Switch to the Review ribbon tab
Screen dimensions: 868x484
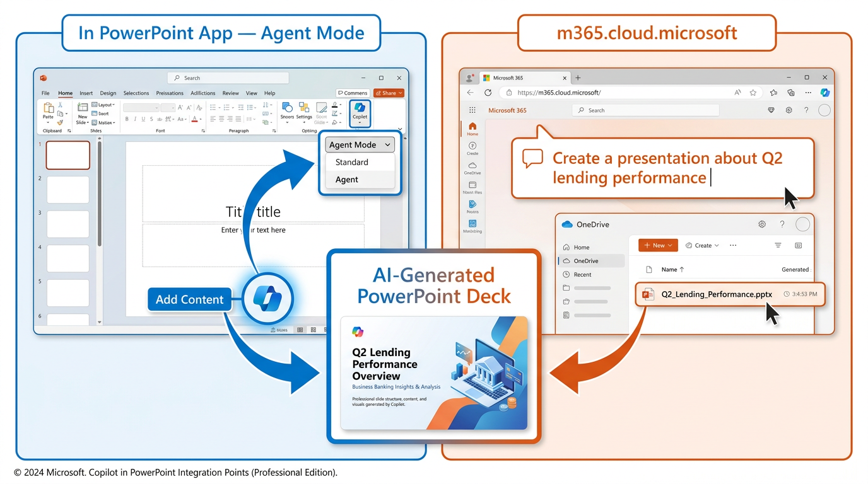click(x=231, y=93)
